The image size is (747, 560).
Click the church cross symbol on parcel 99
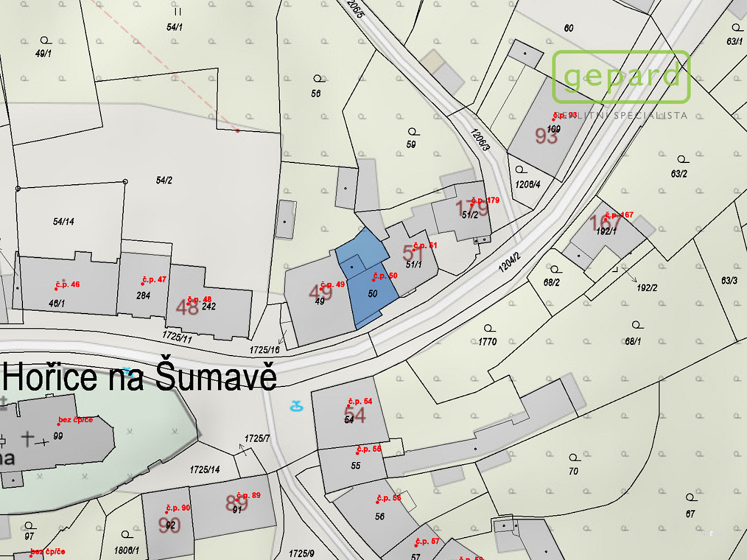(28, 438)
